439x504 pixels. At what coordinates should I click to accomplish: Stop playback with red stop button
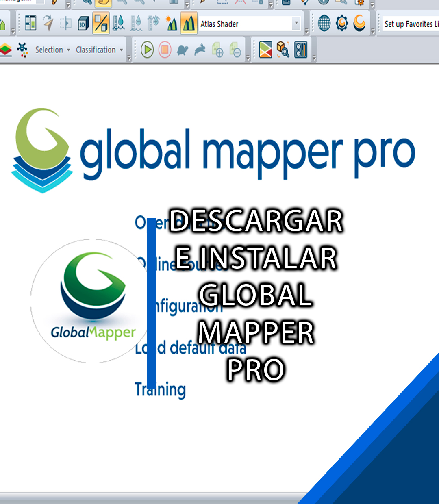pos(165,50)
